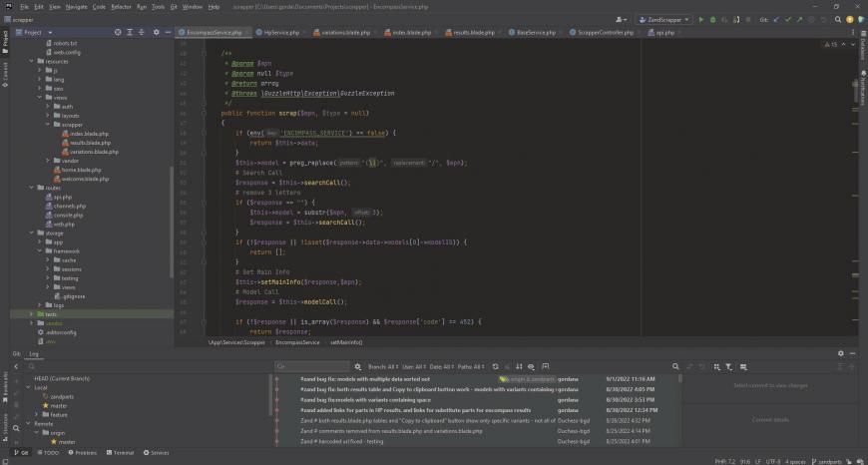This screenshot has height=465, width=868.
Task: Open the Navigate menu
Action: point(77,7)
